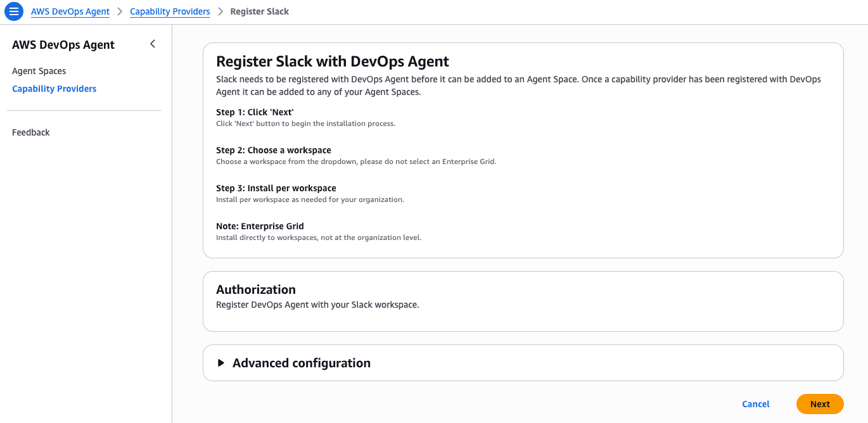Open Feedback in the sidebar
The image size is (868, 423).
click(31, 132)
